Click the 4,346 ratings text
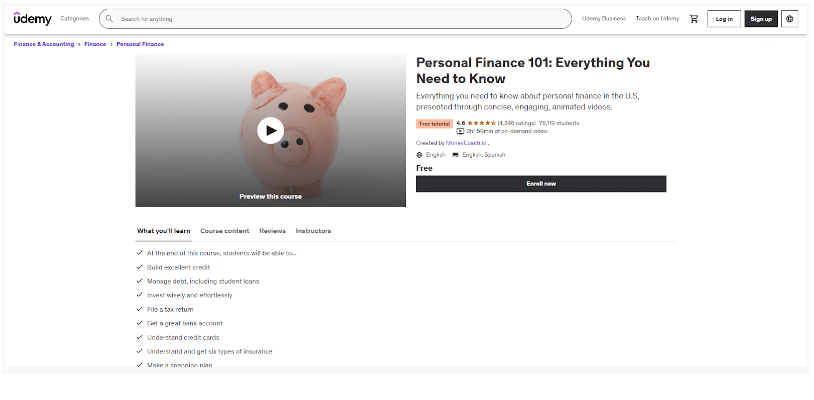Viewport: 814px width, 400px height. tap(517, 123)
